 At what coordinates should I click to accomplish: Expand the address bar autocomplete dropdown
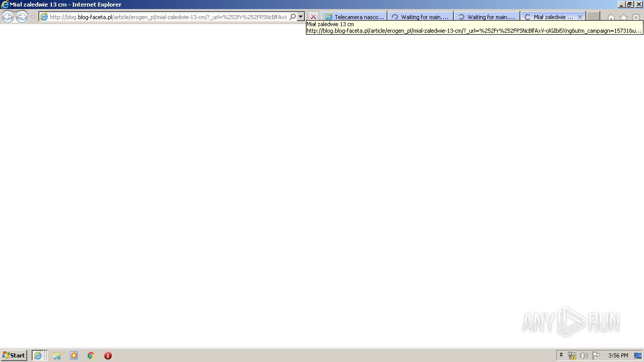(301, 17)
